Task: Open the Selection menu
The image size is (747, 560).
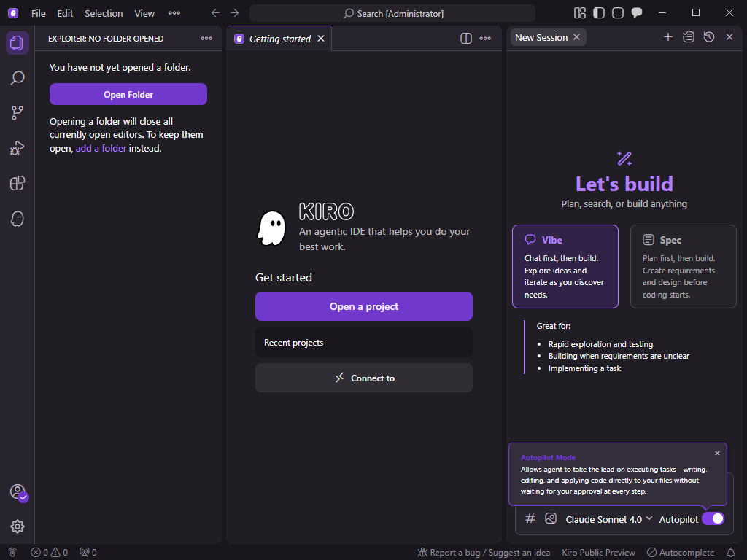Action: (x=104, y=13)
